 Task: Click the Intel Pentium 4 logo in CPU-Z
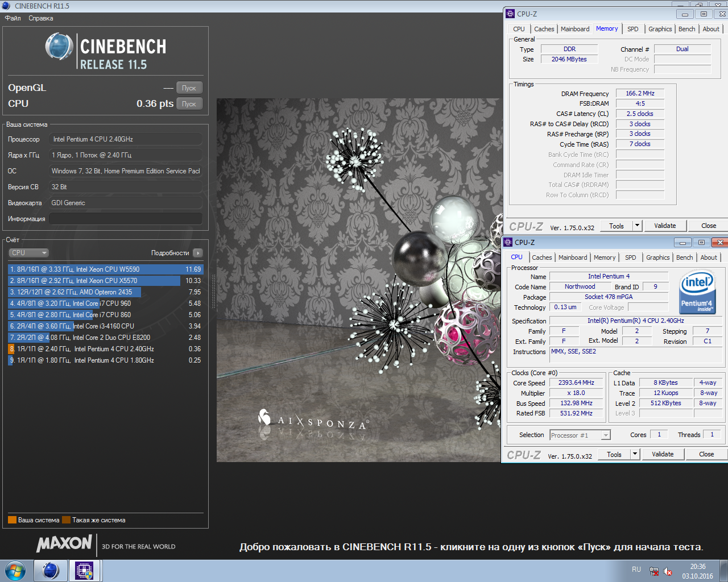tap(697, 292)
